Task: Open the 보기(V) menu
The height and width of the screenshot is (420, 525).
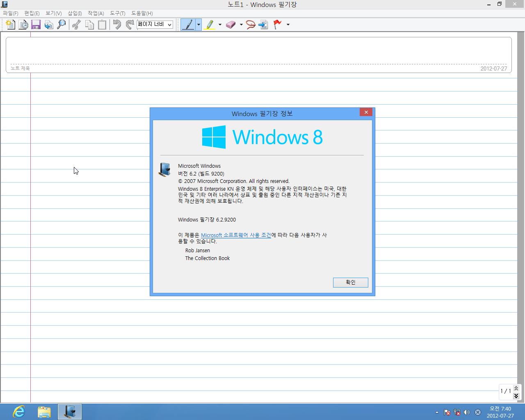Action: [x=54, y=13]
